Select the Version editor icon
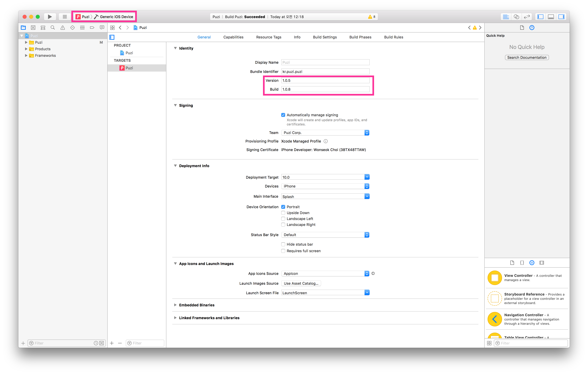This screenshot has width=588, height=374. pos(527,17)
